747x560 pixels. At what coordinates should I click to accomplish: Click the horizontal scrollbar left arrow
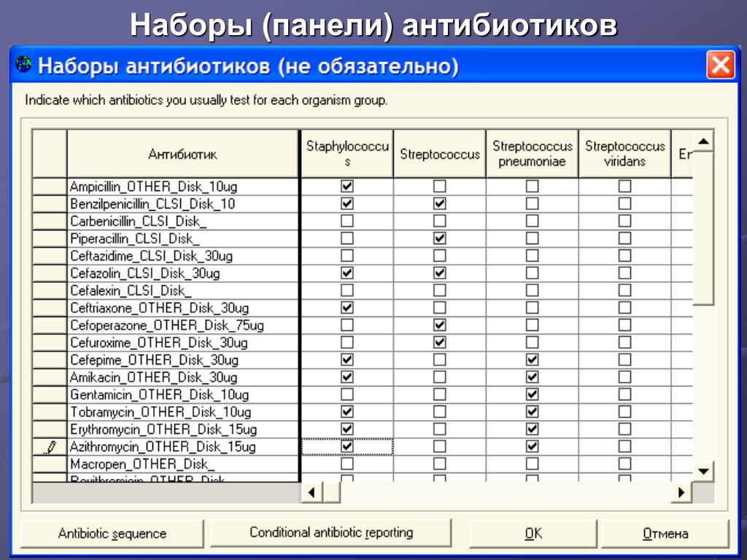coord(312,492)
